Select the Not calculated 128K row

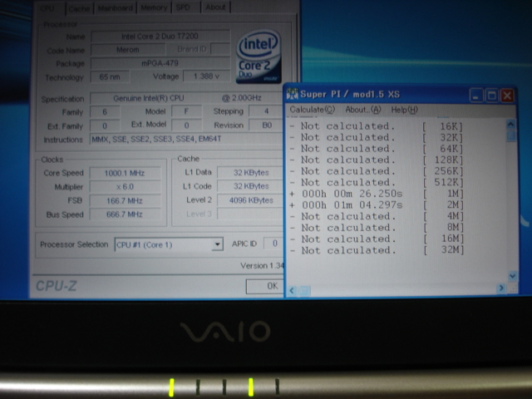coord(376,160)
